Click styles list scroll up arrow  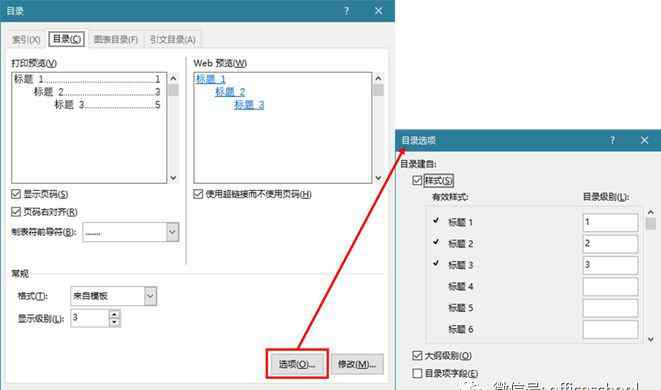[x=651, y=212]
